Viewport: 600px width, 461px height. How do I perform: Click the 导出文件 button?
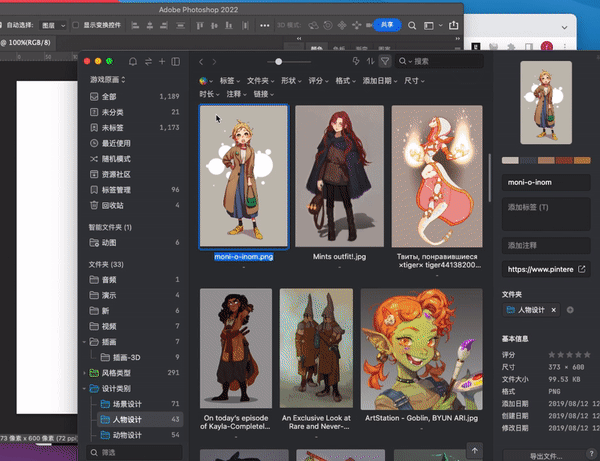coord(545,456)
